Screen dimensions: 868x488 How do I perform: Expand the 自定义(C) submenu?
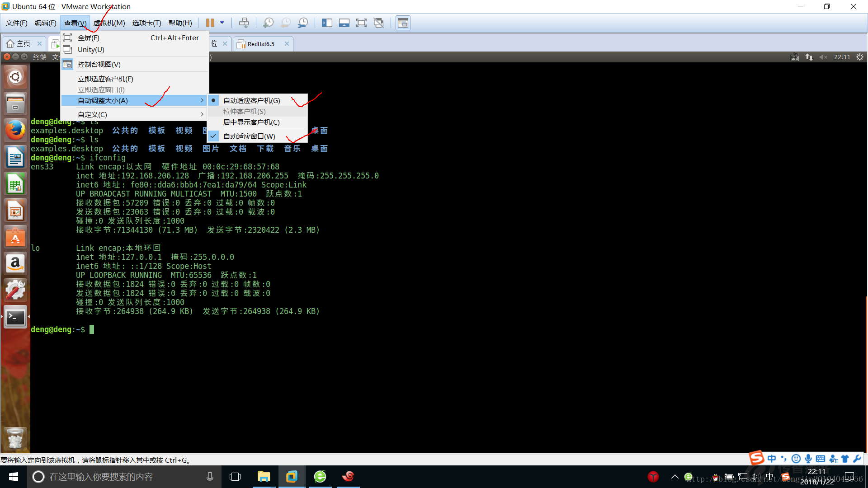click(x=92, y=114)
